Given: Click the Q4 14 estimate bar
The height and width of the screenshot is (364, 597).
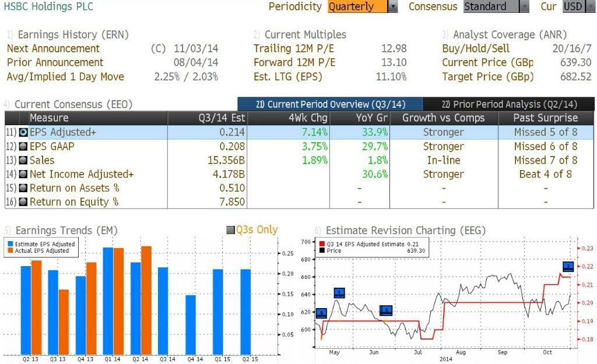Looking at the screenshot, I should click(191, 325).
